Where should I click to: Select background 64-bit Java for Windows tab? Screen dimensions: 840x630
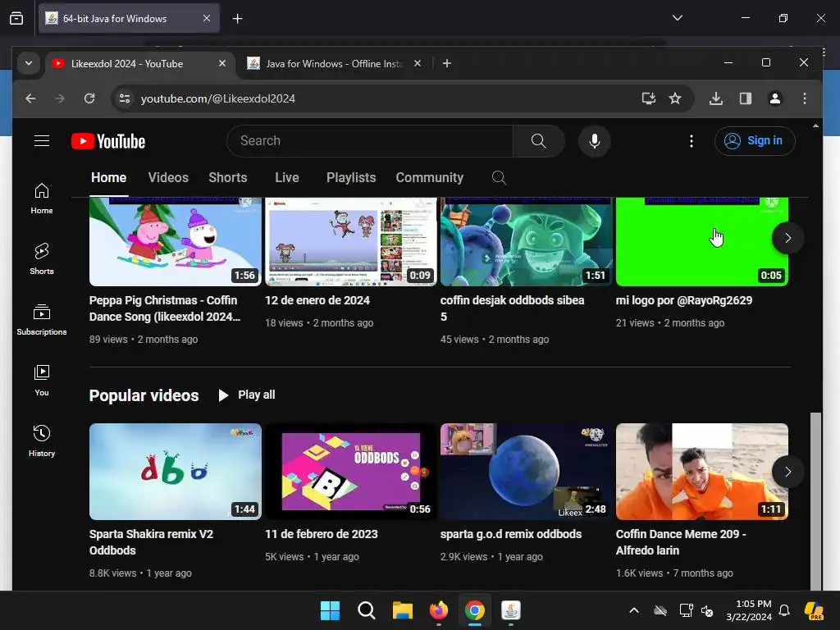(x=129, y=18)
